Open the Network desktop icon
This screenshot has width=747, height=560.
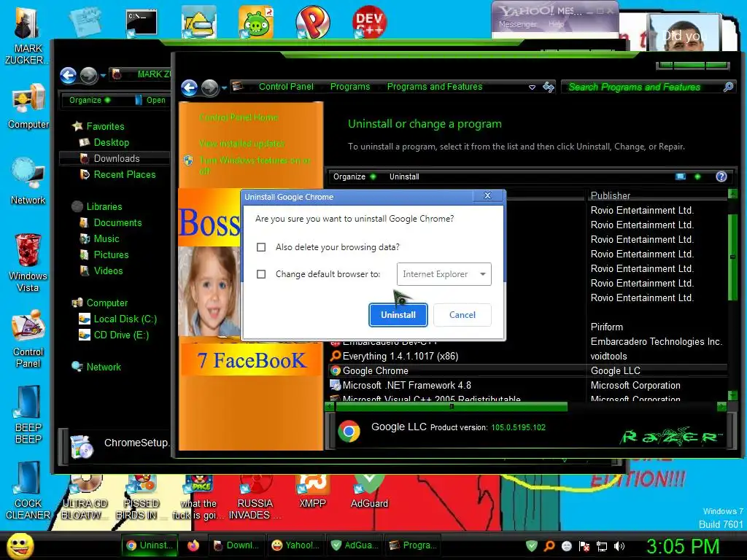click(28, 182)
